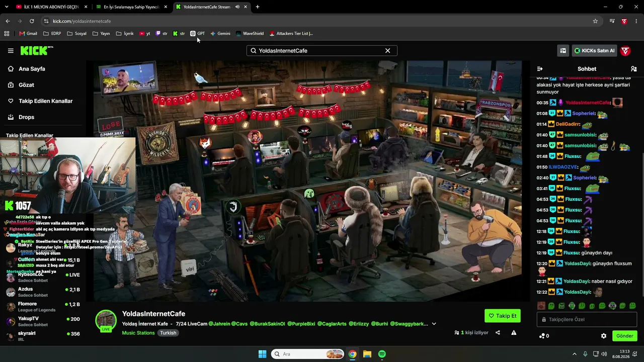The image size is (644, 362).
Task: Open the YoldasInternetCafe channel avatar
Action: coord(106,321)
